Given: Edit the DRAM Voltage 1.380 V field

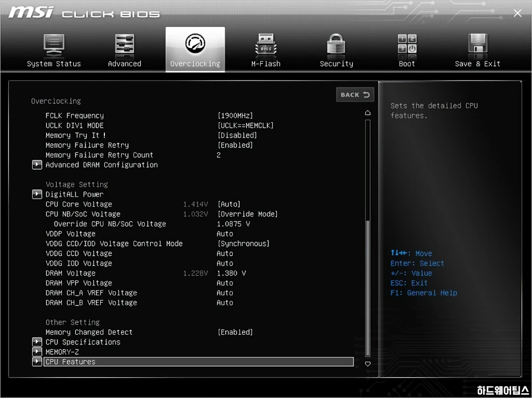Looking at the screenshot, I should [231, 273].
